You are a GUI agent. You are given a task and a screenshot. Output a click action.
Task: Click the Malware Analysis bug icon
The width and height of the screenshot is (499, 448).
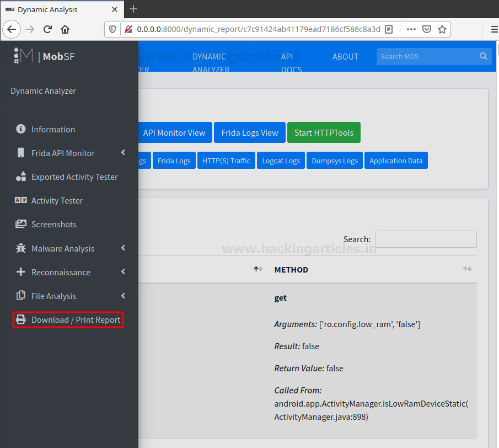[x=21, y=248]
